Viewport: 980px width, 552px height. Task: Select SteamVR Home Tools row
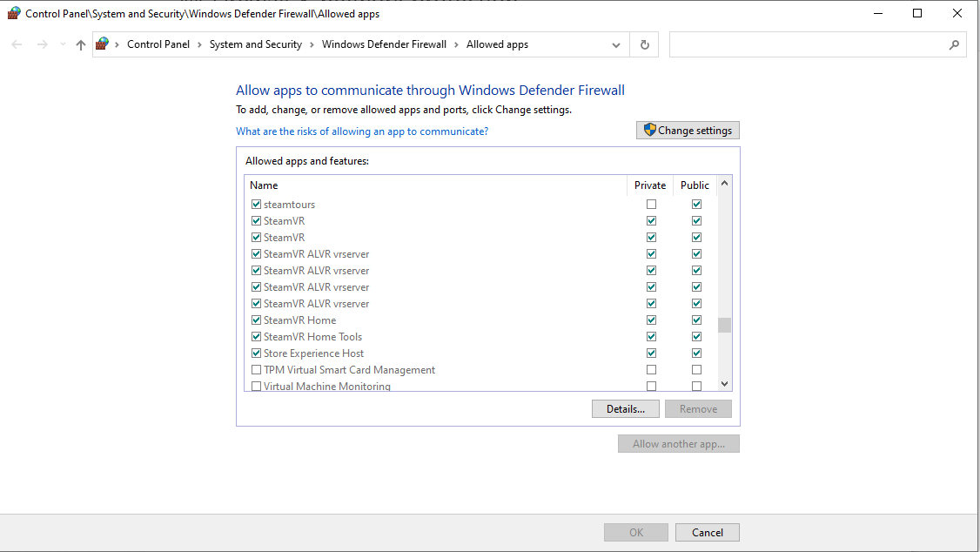[x=312, y=336]
